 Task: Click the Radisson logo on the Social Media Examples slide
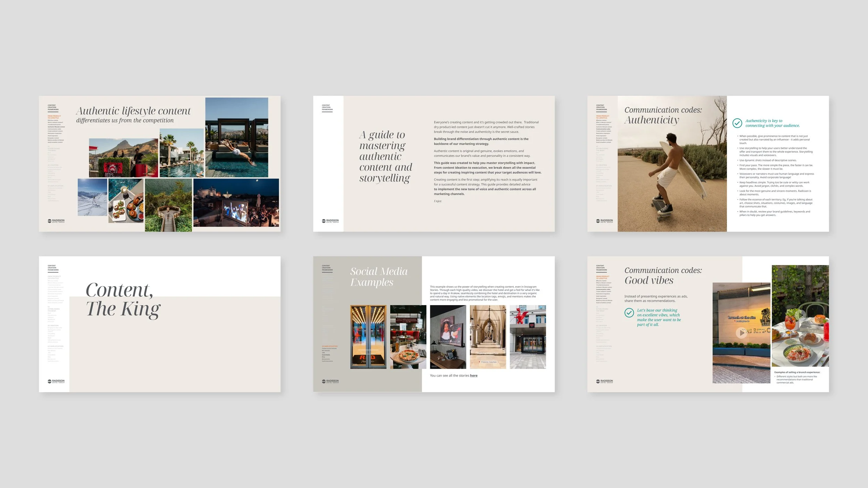[x=330, y=381]
